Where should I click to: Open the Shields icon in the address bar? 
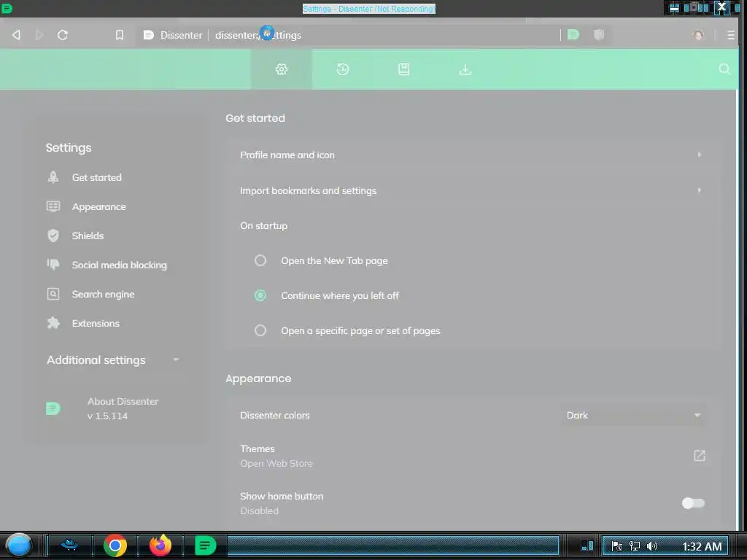[x=599, y=35]
